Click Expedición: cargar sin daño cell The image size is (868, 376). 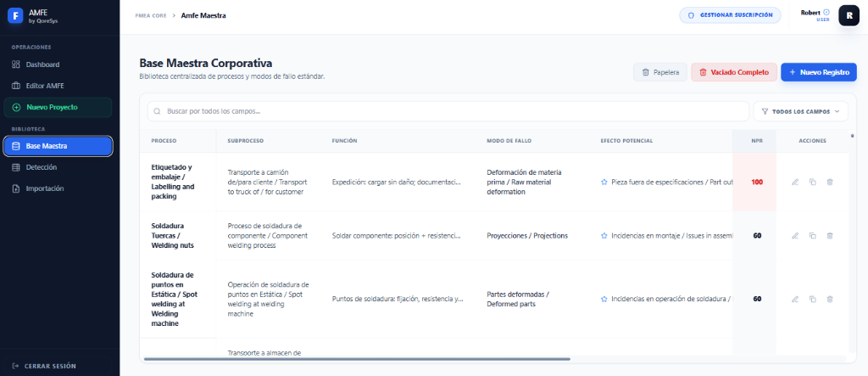pyautogui.click(x=396, y=182)
